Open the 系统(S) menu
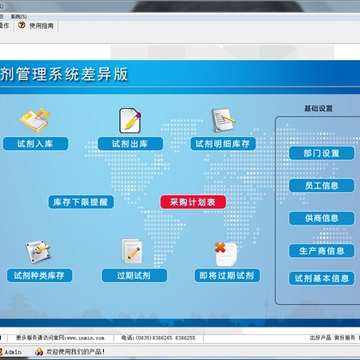The width and height of the screenshot is (360, 360). pyautogui.click(x=19, y=16)
